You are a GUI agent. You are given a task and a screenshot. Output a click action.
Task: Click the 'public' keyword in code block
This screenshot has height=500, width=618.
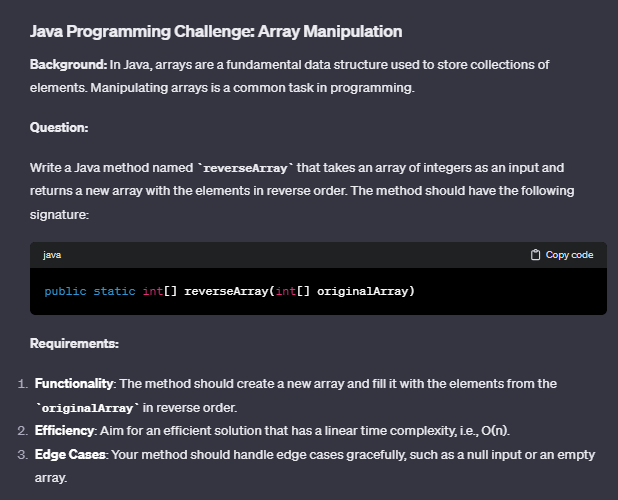(65, 292)
